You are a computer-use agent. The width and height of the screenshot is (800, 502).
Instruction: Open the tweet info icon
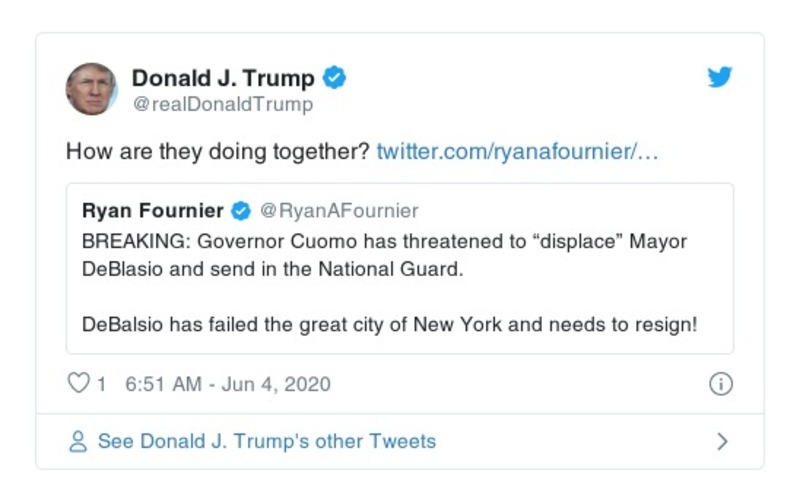[720, 384]
